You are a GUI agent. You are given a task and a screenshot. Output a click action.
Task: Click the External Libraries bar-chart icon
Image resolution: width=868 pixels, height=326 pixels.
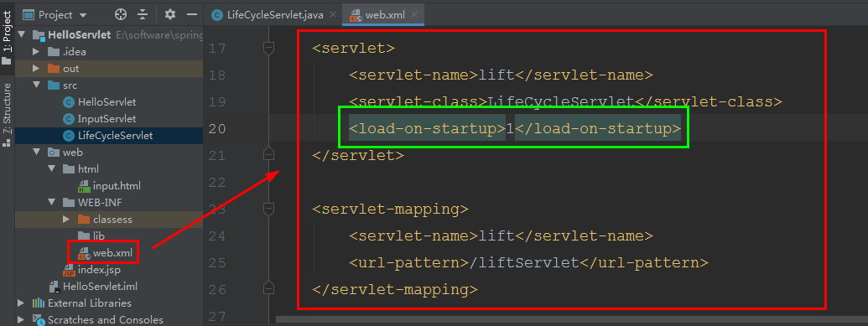(39, 303)
